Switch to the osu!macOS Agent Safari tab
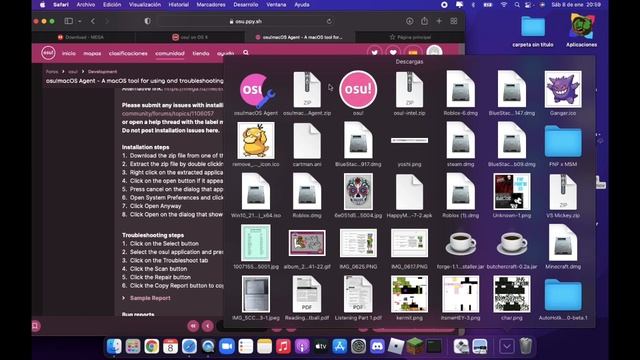 (299, 37)
